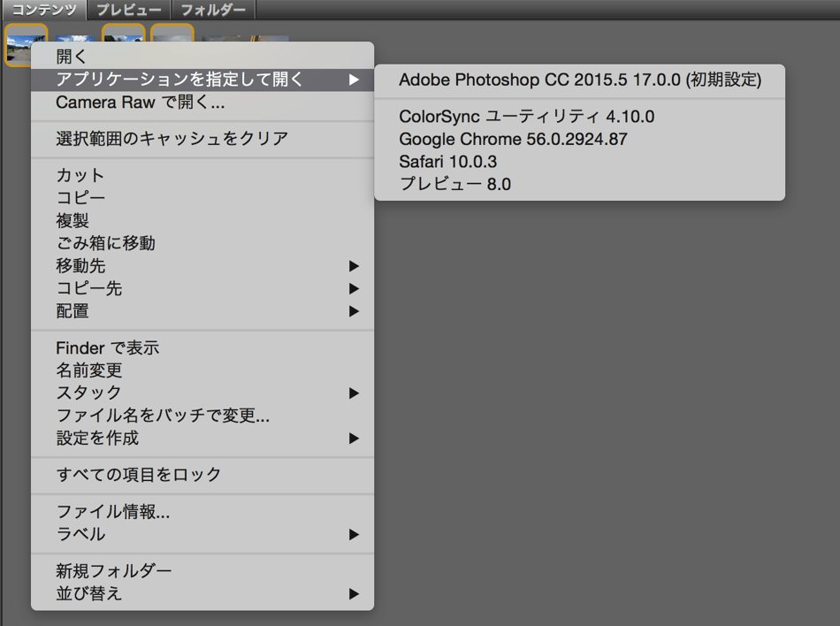
Task: Select 名前変更 menu item
Action: tap(202, 370)
